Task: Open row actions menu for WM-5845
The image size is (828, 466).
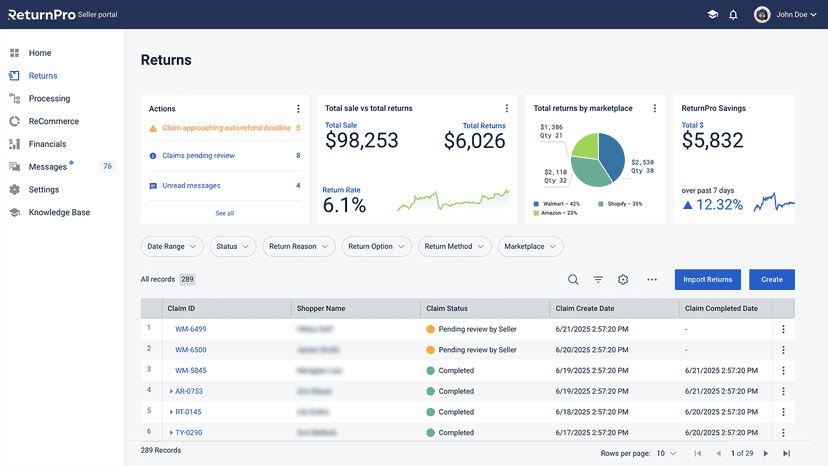Action: tap(783, 370)
